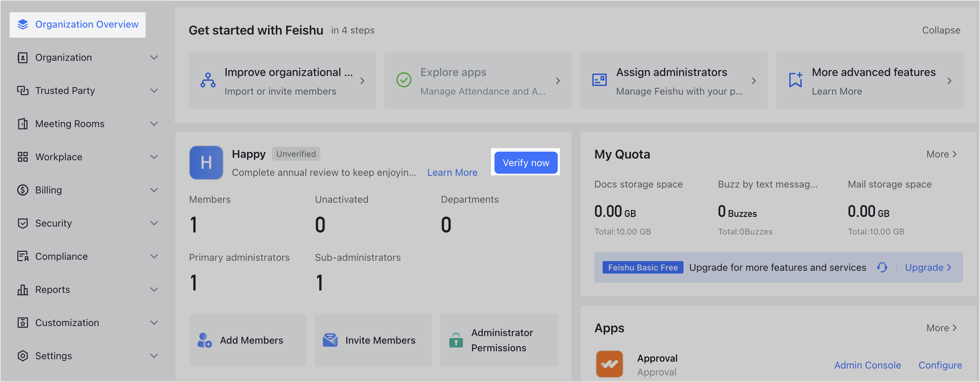Expand the Settings sidebar chevron
This screenshot has height=382, width=980.
pos(154,356)
